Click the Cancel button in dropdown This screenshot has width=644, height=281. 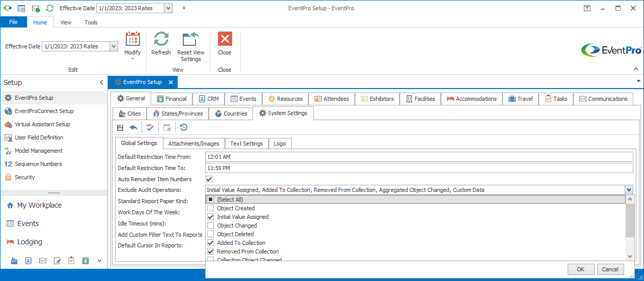(610, 269)
